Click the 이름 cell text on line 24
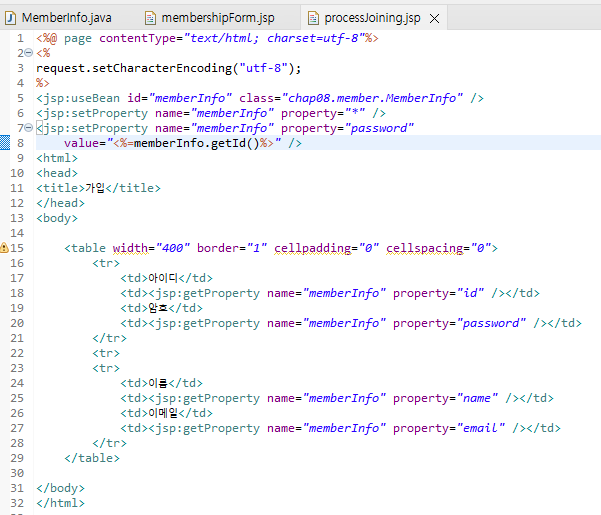 pyautogui.click(x=158, y=383)
